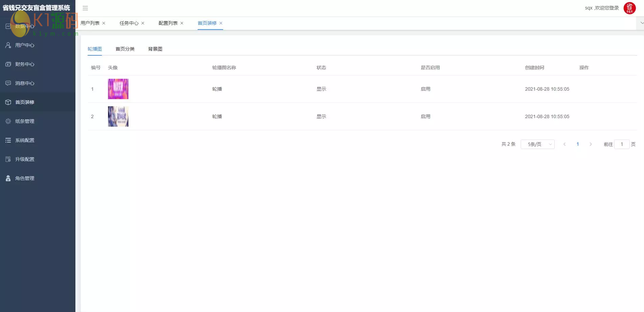Select 升级配置 in the sidebar

[x=25, y=159]
